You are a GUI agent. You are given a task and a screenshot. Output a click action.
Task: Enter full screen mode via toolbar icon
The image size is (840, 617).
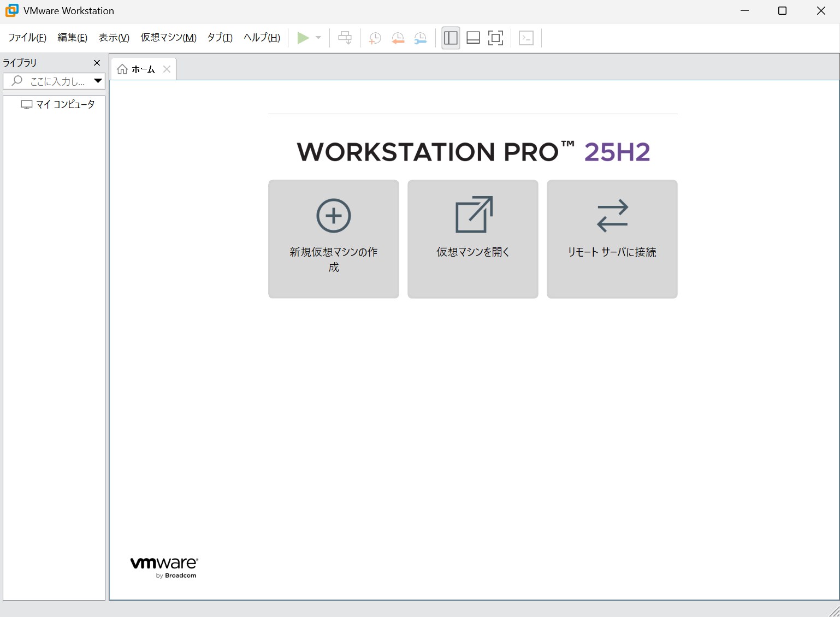(x=495, y=38)
